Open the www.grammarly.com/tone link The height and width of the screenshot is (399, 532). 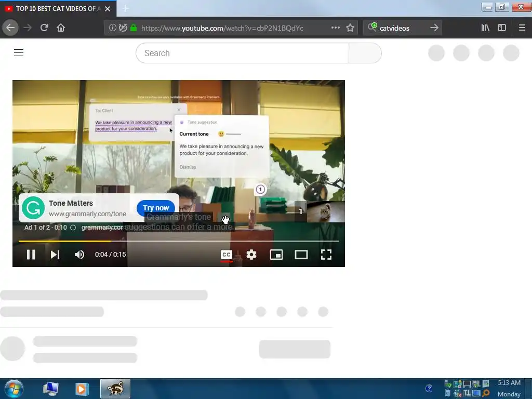tap(87, 214)
